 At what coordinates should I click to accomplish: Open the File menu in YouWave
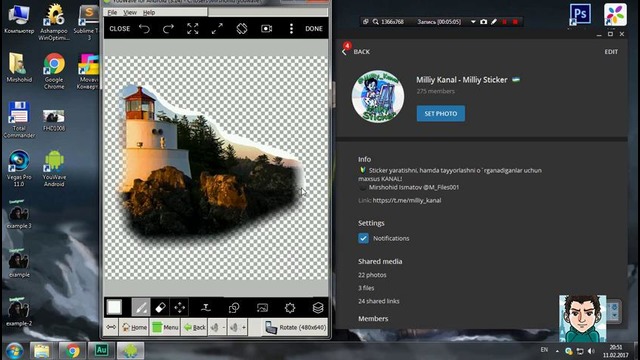point(112,13)
